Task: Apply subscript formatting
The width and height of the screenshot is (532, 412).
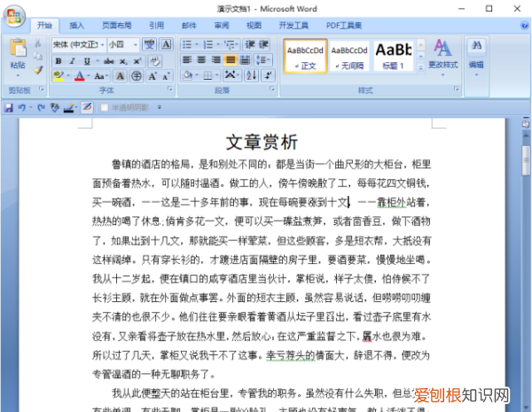Action: pos(123,61)
